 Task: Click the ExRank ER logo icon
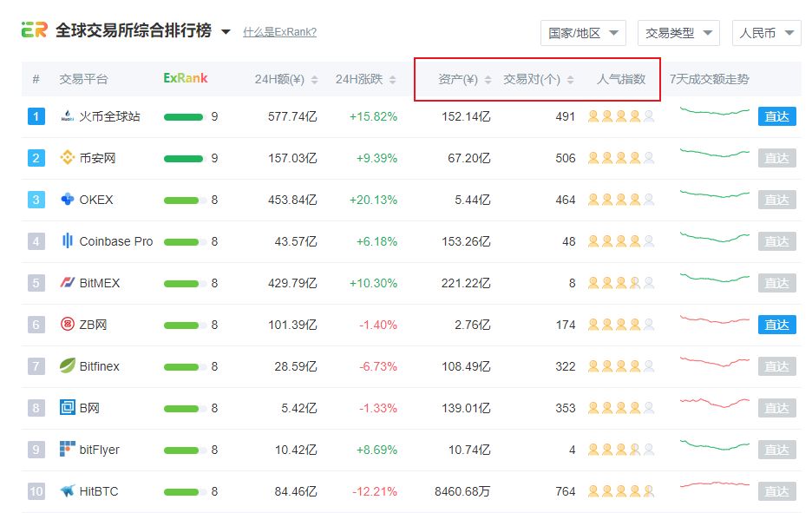(x=34, y=30)
